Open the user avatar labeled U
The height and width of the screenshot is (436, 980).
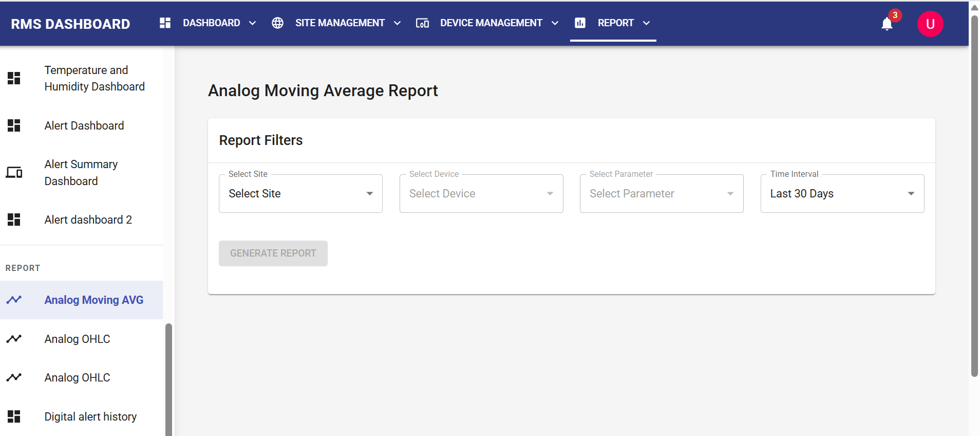tap(930, 24)
